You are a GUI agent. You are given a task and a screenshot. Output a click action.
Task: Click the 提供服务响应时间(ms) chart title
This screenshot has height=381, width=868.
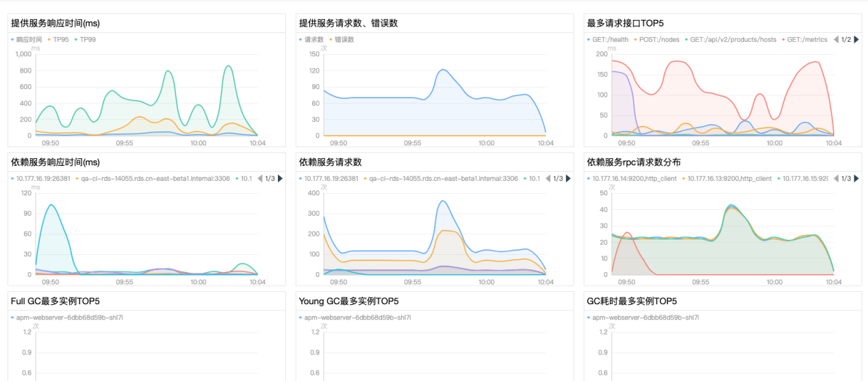(55, 23)
